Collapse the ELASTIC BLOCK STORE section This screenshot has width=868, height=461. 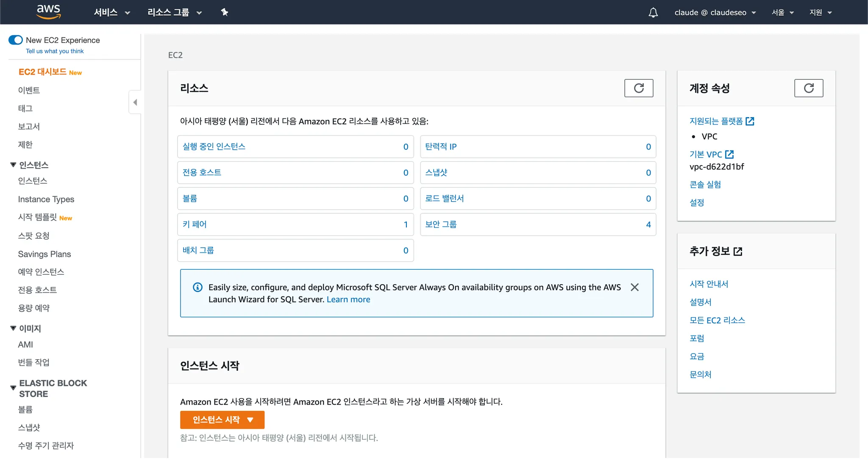click(13, 388)
